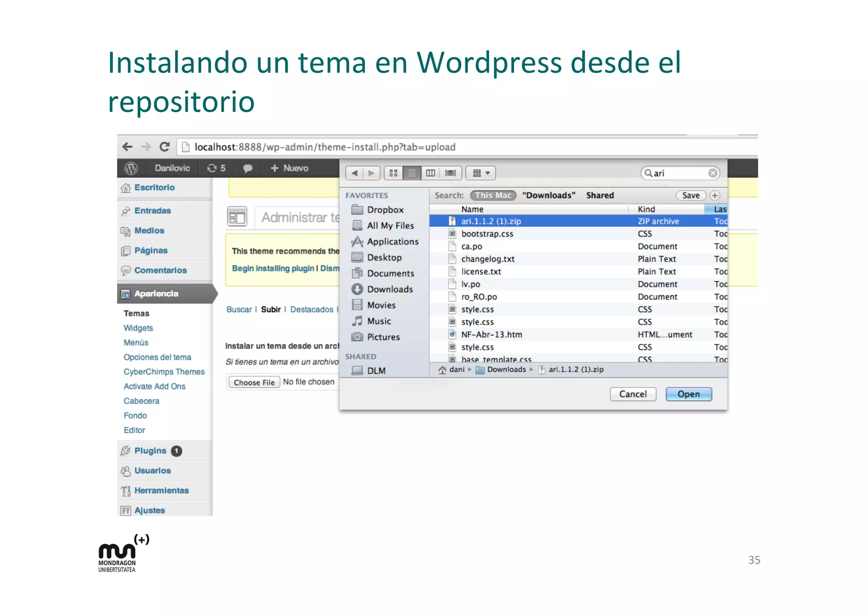
Task: Open Comentarios menu
Action: (x=165, y=270)
